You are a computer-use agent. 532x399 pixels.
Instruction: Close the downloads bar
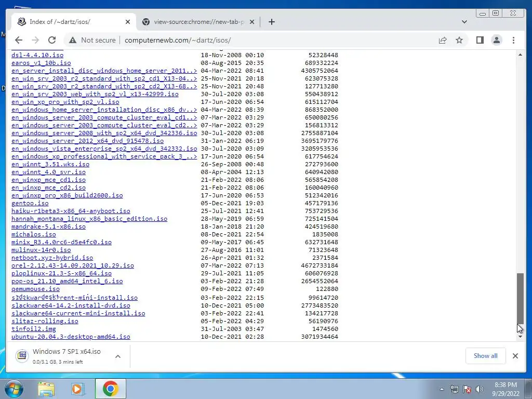[x=515, y=355]
